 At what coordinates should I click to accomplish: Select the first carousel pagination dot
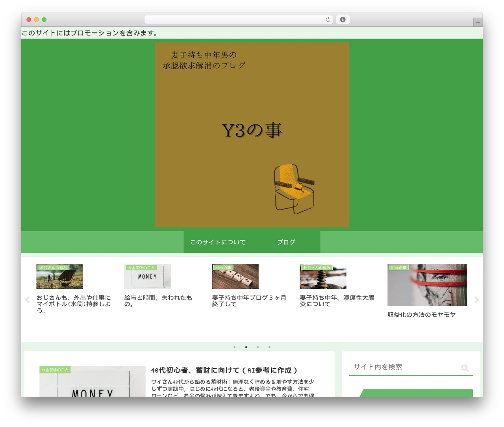(x=234, y=347)
